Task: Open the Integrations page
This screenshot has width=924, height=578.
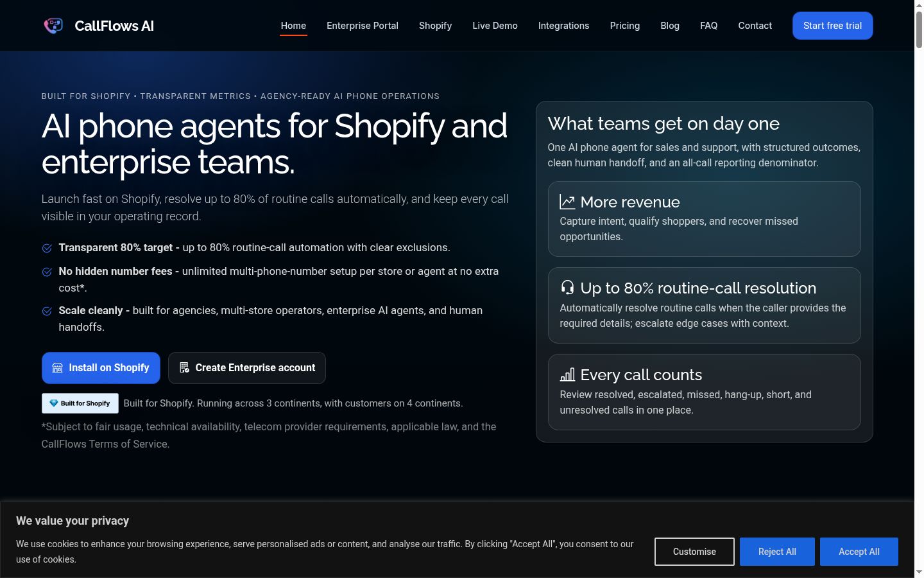Action: pyautogui.click(x=563, y=26)
